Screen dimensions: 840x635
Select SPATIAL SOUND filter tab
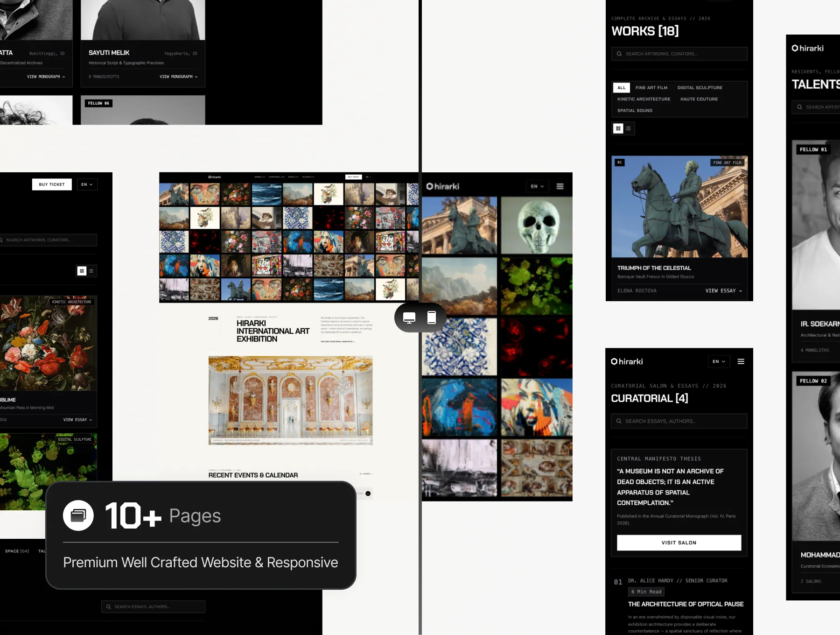(635, 111)
